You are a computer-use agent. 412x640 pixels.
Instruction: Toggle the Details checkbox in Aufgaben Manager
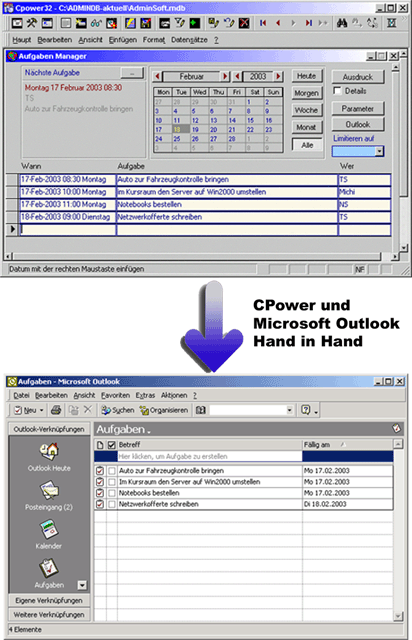pos(337,91)
